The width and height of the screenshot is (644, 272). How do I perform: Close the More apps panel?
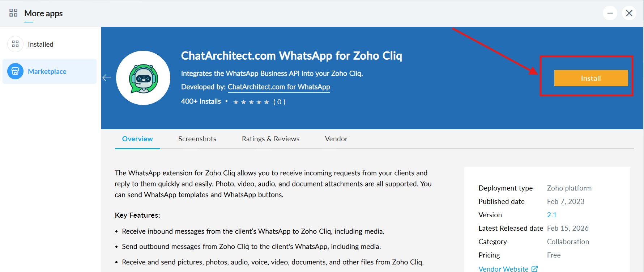[629, 13]
